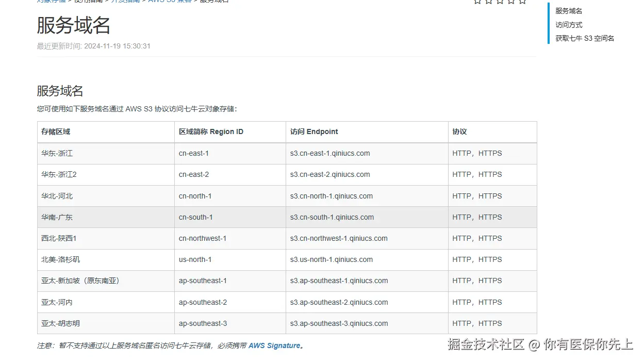Click endpoint s3.cn-south-1.qiniucs.com

[x=332, y=217]
